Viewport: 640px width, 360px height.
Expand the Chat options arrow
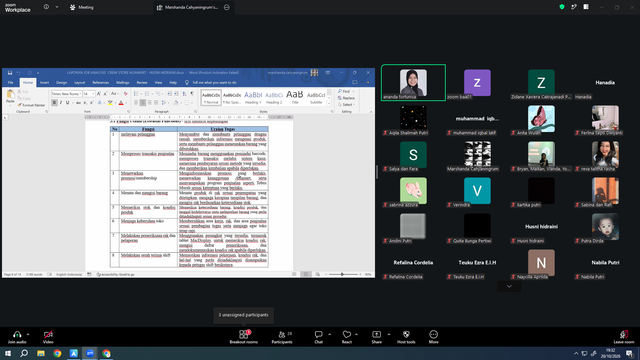329,334
